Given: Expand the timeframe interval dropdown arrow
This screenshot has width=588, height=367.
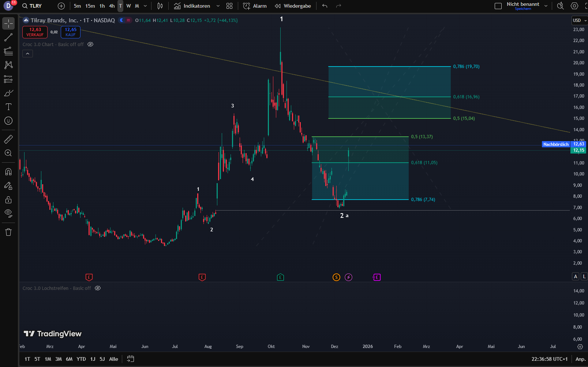Looking at the screenshot, I should coord(145,6).
